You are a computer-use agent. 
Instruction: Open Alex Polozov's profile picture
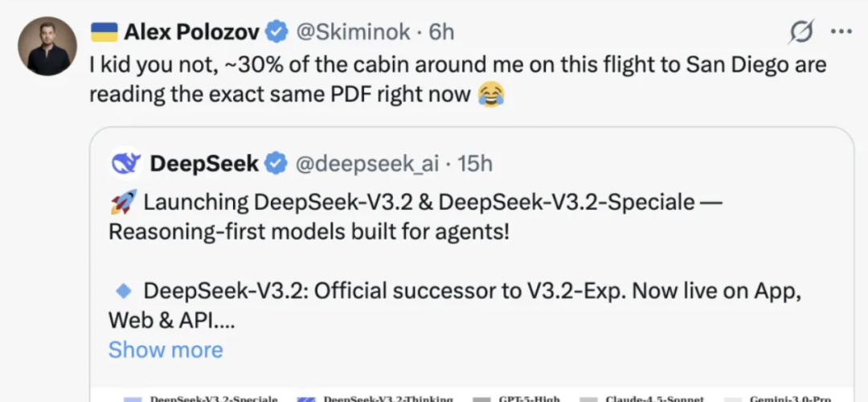click(x=47, y=46)
